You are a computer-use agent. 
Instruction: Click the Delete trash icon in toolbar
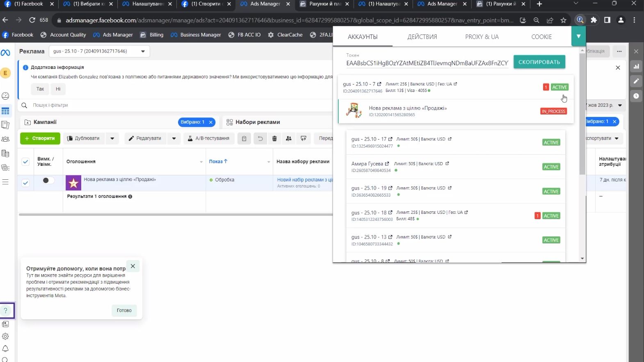[274, 138]
